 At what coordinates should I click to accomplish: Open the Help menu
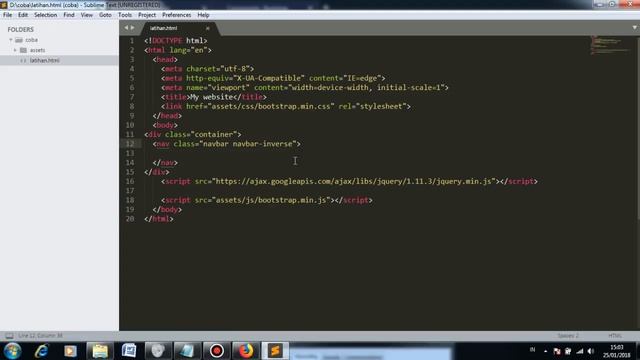[203, 15]
